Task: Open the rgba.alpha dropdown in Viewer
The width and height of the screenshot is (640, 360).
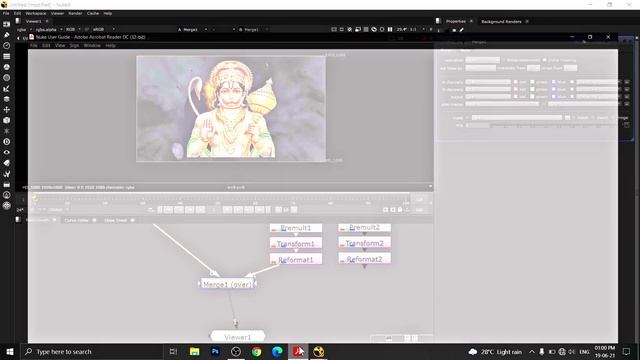Action: point(49,29)
